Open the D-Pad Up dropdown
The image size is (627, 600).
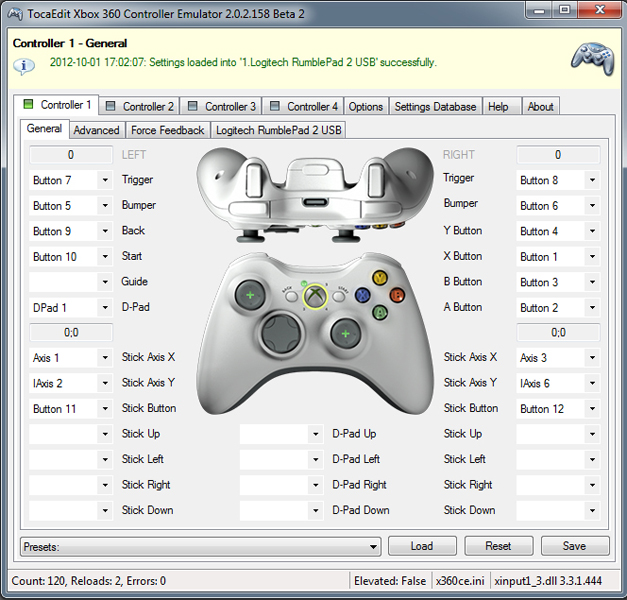[x=282, y=434]
